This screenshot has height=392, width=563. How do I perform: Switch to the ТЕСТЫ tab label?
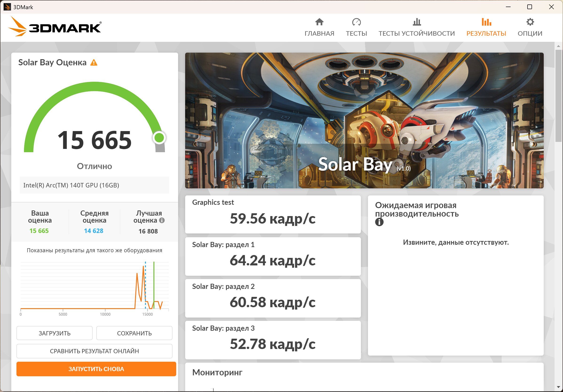356,33
